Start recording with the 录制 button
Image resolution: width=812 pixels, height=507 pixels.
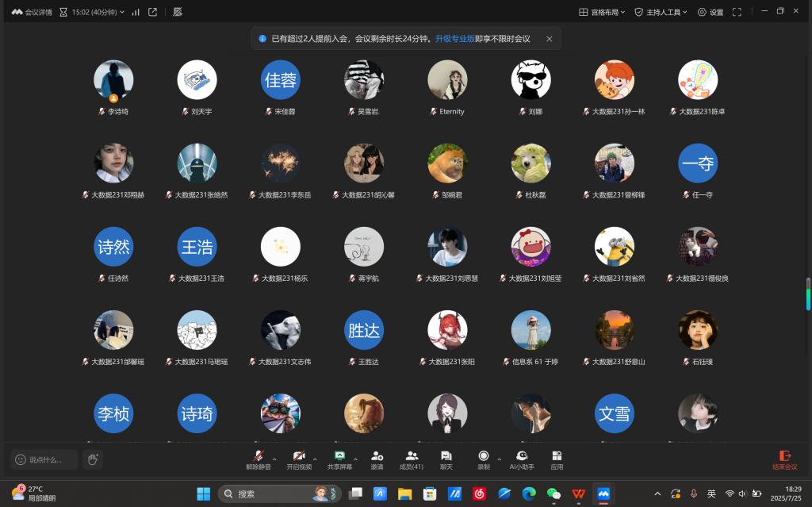point(483,459)
